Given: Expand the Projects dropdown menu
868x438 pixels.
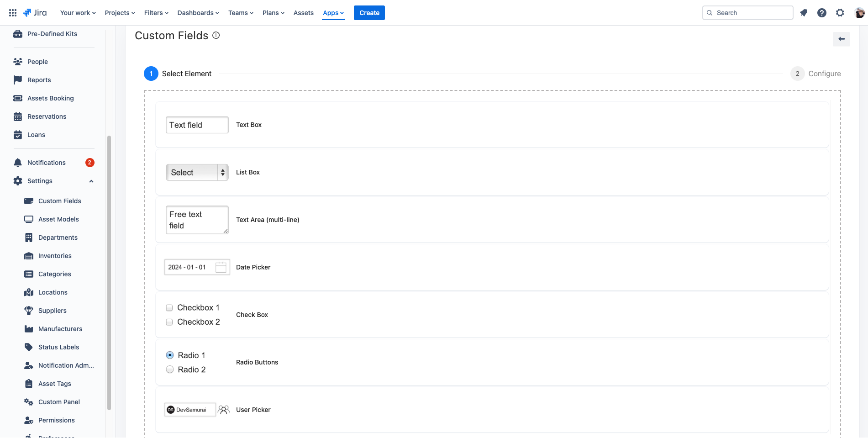Looking at the screenshot, I should point(120,13).
